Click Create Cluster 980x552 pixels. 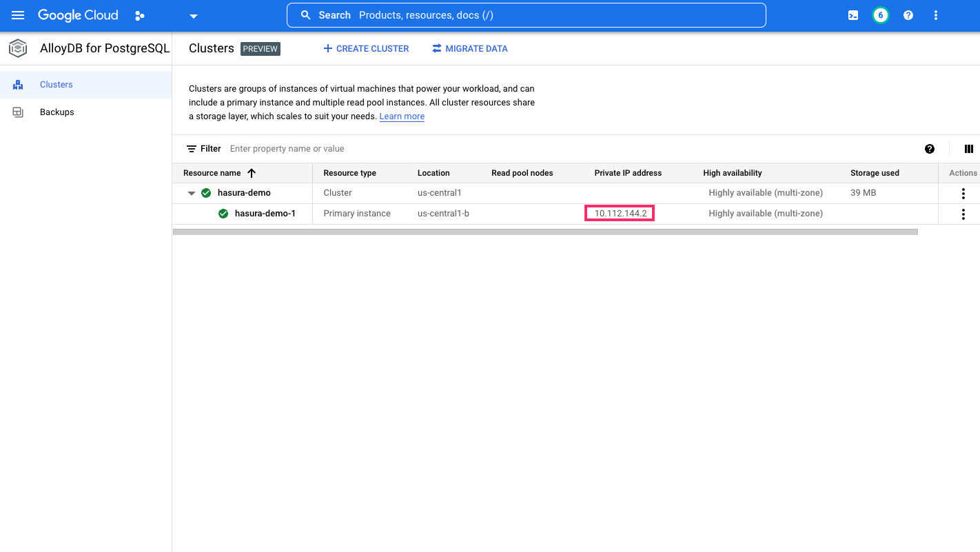tap(366, 48)
